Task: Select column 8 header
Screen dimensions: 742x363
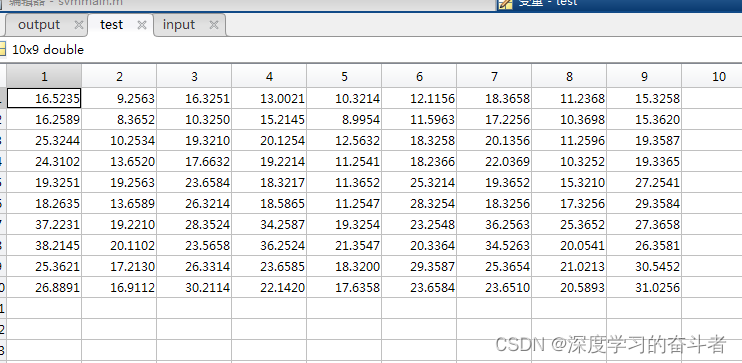Action: 569,76
